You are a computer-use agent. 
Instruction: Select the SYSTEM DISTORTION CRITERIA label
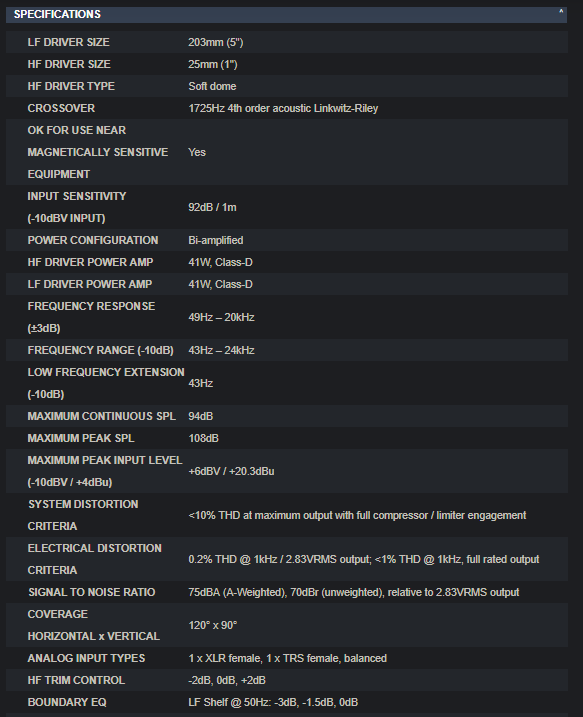click(x=83, y=515)
